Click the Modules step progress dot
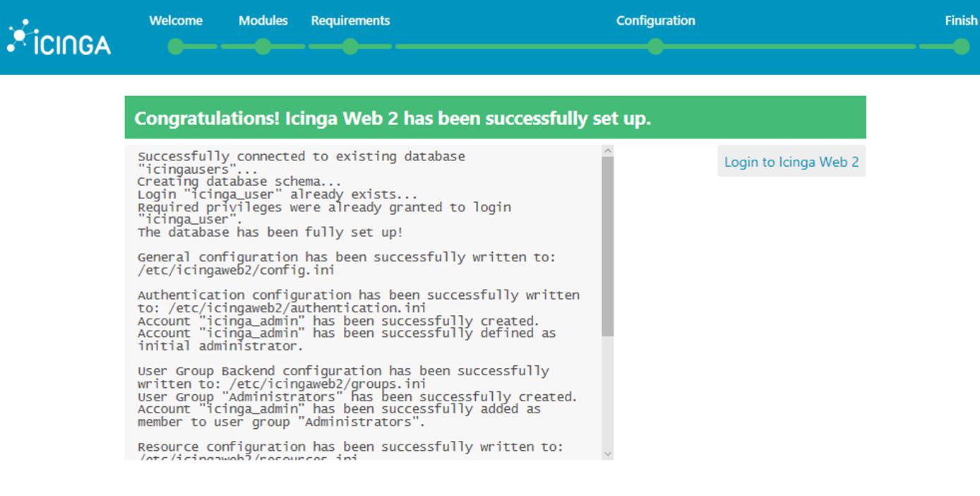Viewport: 980px width, 496px height. click(263, 47)
